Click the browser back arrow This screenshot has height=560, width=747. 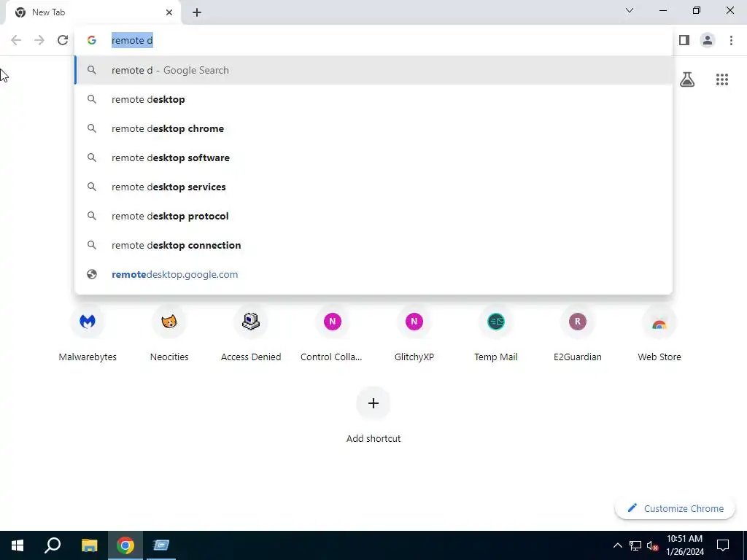pyautogui.click(x=16, y=40)
